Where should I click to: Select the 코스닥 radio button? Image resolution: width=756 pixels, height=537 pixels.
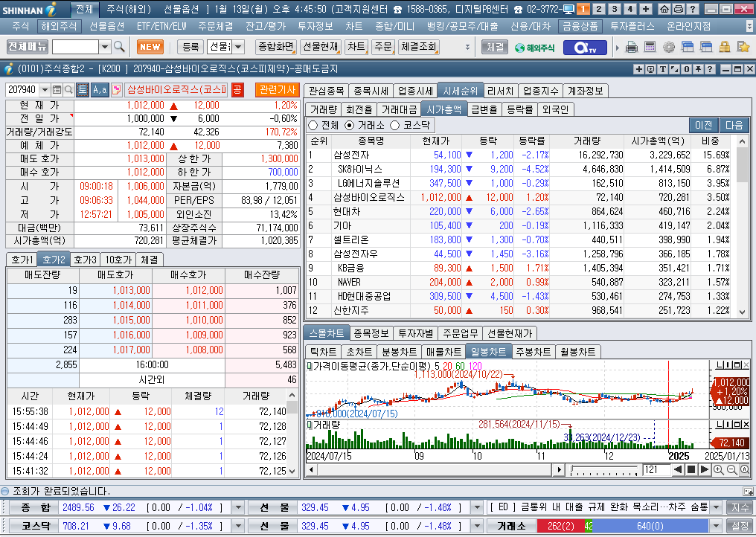395,126
